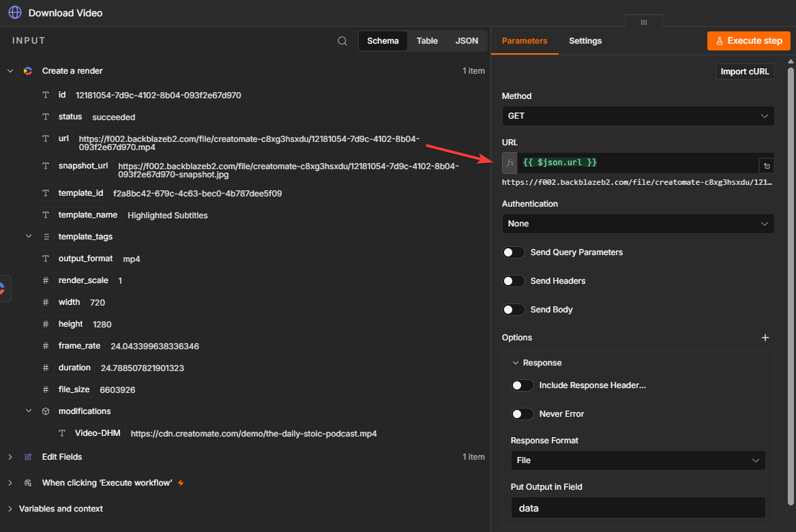Open the Authentication dropdown showing None
796x532 pixels.
638,224
